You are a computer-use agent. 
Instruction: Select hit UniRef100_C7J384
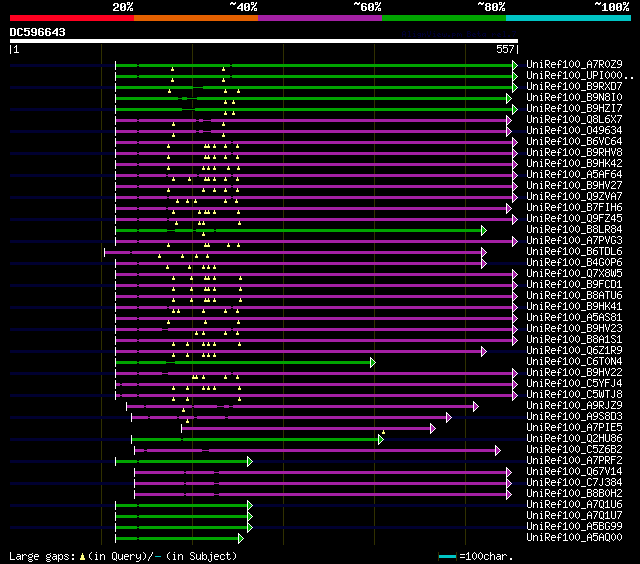coord(574,483)
